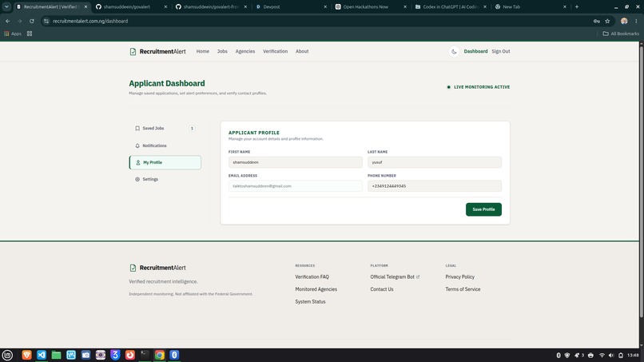Open the password manager key icon

[596, 21]
